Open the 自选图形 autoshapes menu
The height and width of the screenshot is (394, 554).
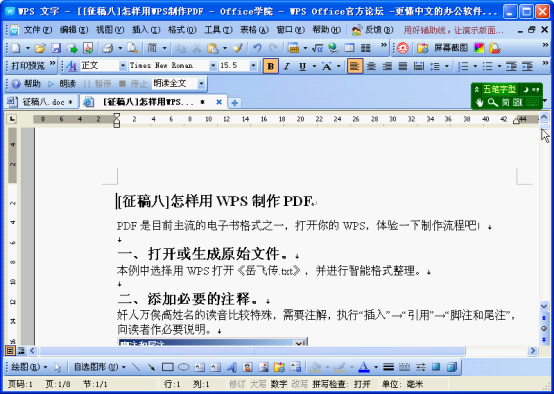pyautogui.click(x=100, y=367)
